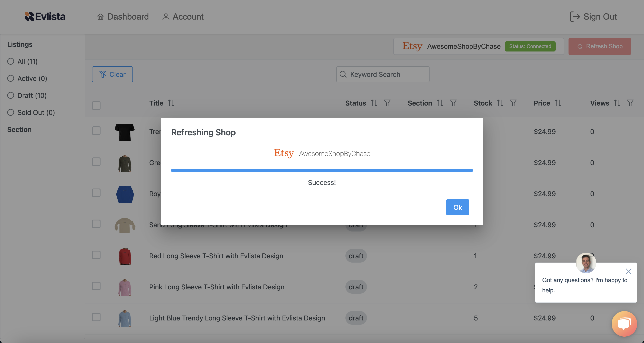Click the Success! message text

[322, 183]
